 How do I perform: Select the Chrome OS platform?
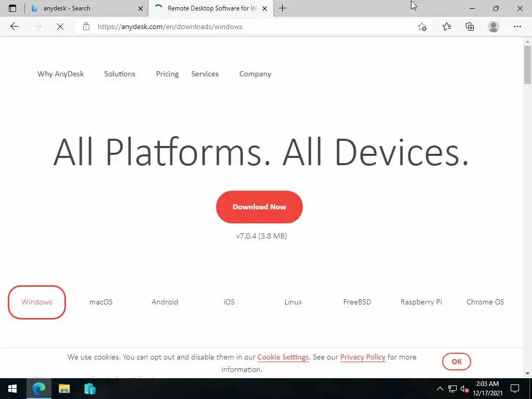485,302
